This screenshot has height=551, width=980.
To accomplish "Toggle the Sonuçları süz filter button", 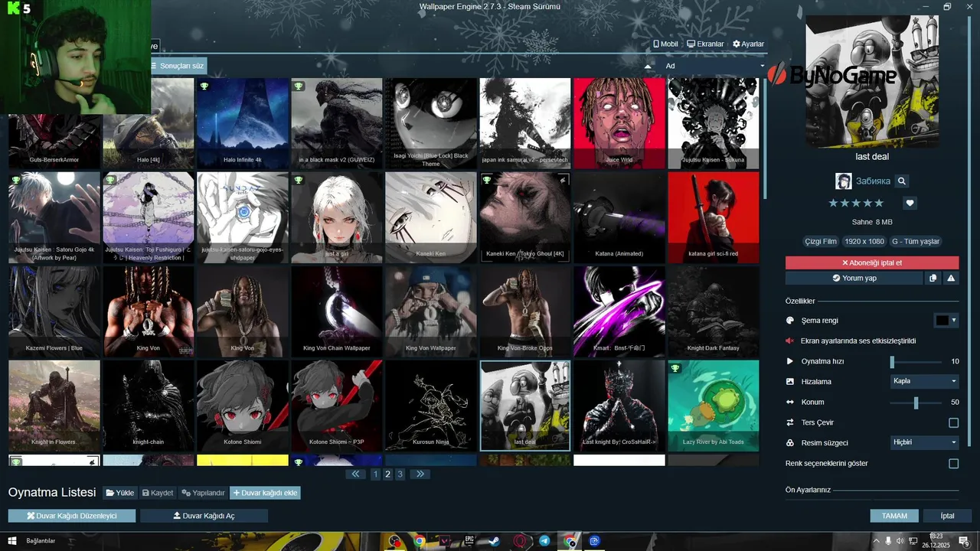I will 178,66.
